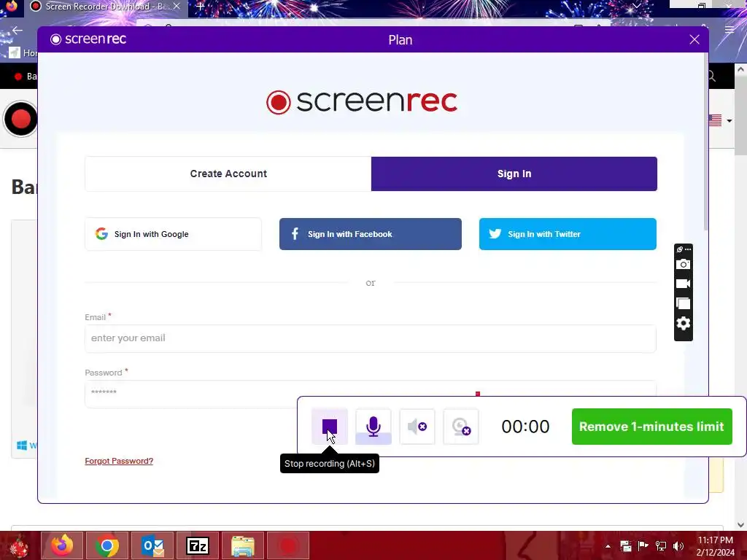
Task: Toggle the microphone recording button
Action: 373,426
